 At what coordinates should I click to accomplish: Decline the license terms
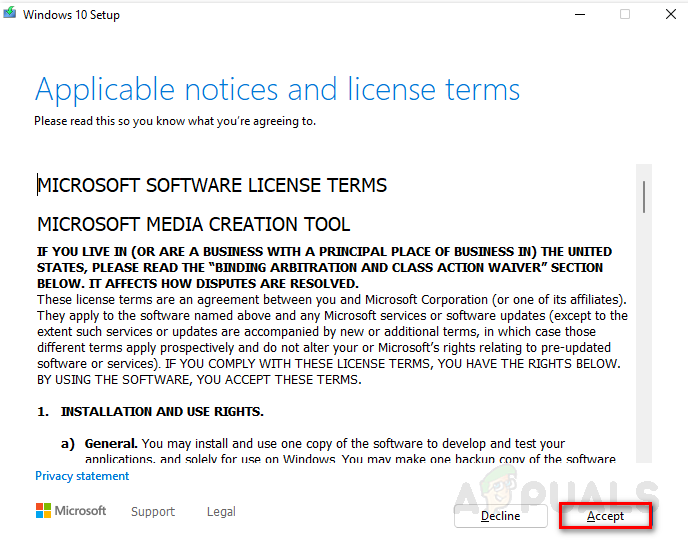point(501,516)
